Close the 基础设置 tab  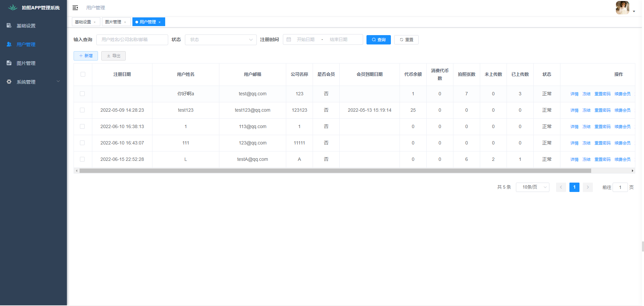point(95,22)
